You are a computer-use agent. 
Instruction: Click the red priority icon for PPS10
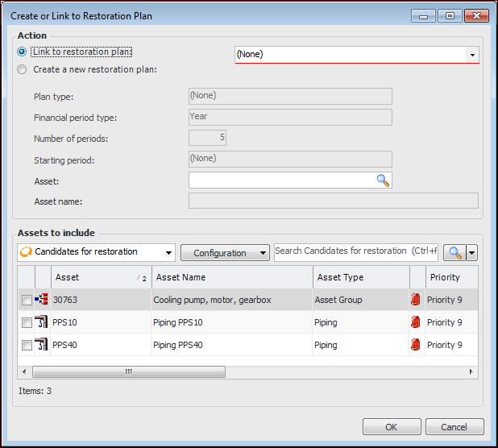tap(416, 322)
